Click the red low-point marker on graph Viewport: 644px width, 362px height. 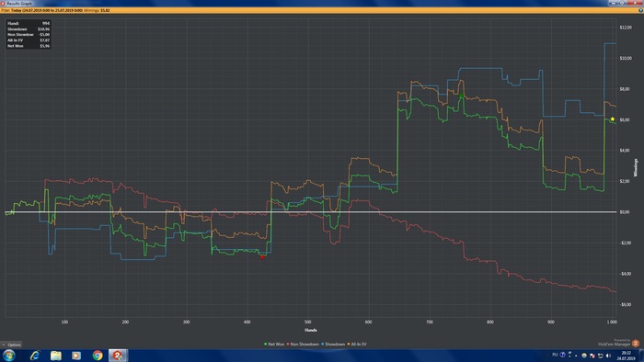point(262,257)
